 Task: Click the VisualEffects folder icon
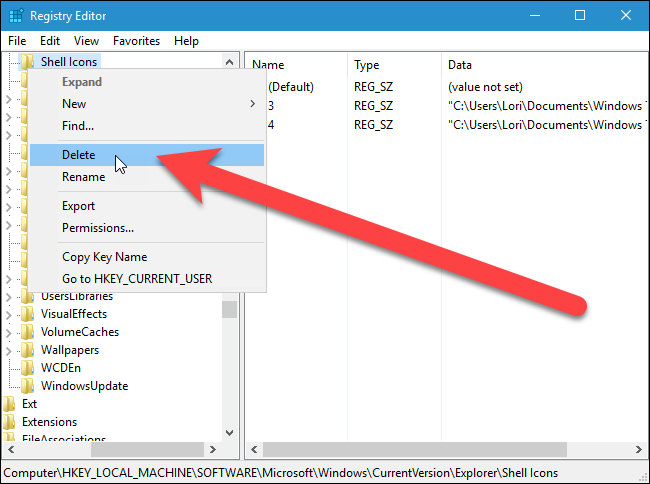(27, 314)
